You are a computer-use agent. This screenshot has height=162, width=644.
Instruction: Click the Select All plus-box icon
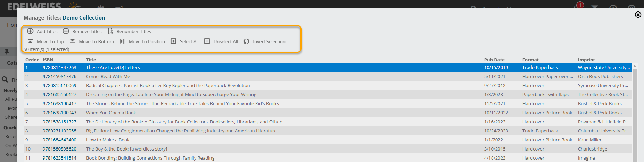pyautogui.click(x=173, y=41)
